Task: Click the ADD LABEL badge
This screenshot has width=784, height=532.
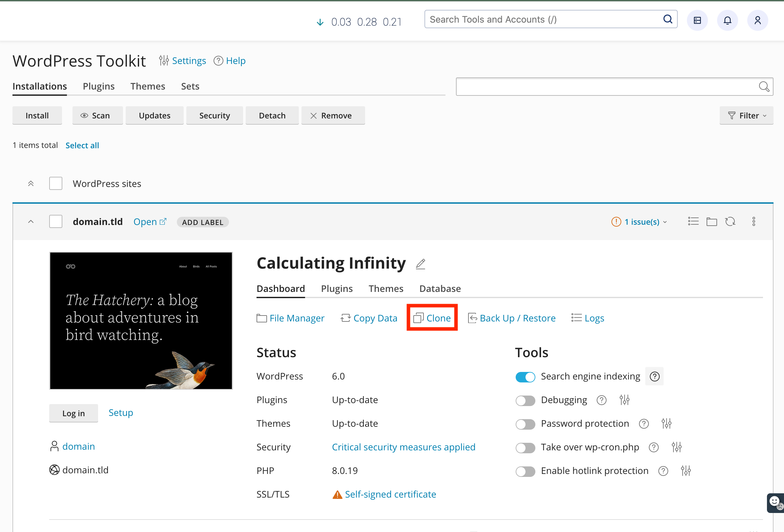Action: (x=203, y=222)
